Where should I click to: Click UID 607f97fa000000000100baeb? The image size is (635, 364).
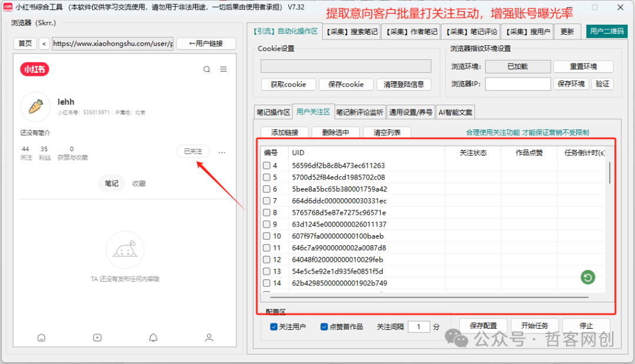click(x=337, y=236)
